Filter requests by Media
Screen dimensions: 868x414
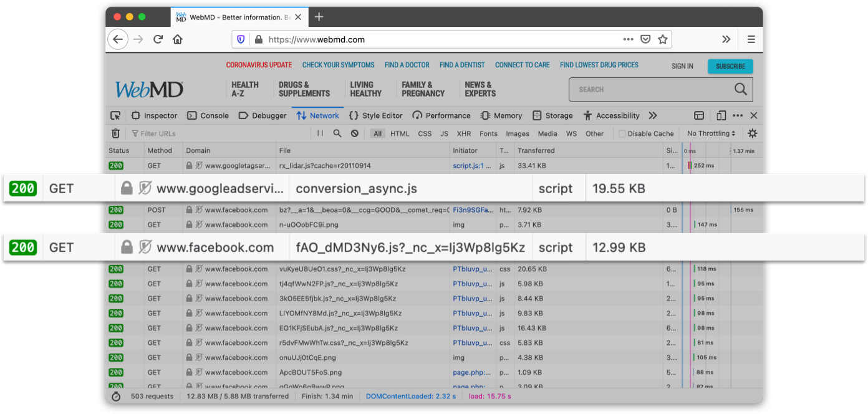point(547,133)
